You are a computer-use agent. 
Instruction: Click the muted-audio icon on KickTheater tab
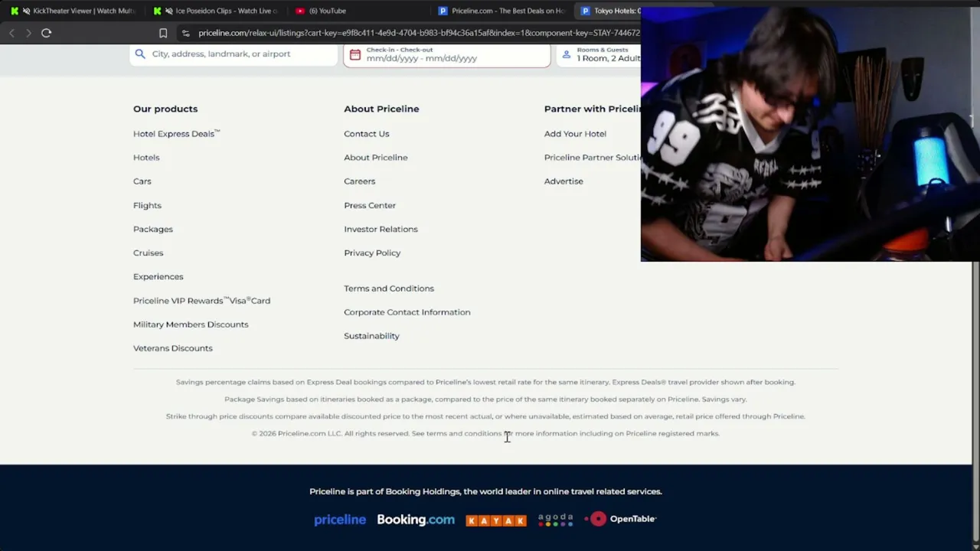(x=27, y=11)
